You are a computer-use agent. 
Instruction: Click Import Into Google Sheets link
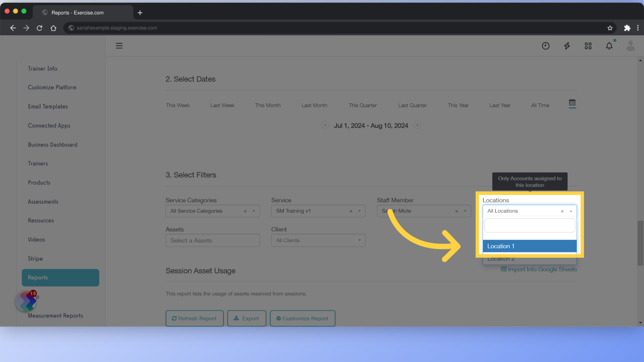click(539, 269)
